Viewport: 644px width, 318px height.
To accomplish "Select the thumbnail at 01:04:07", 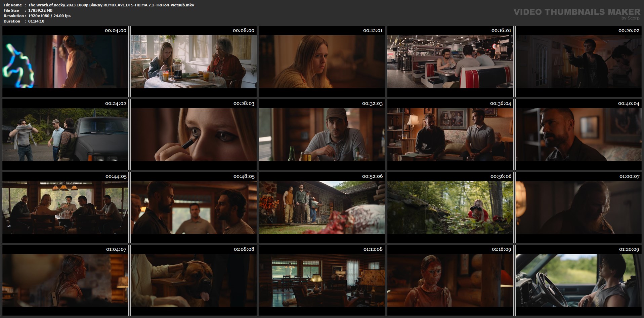I will tap(65, 280).
